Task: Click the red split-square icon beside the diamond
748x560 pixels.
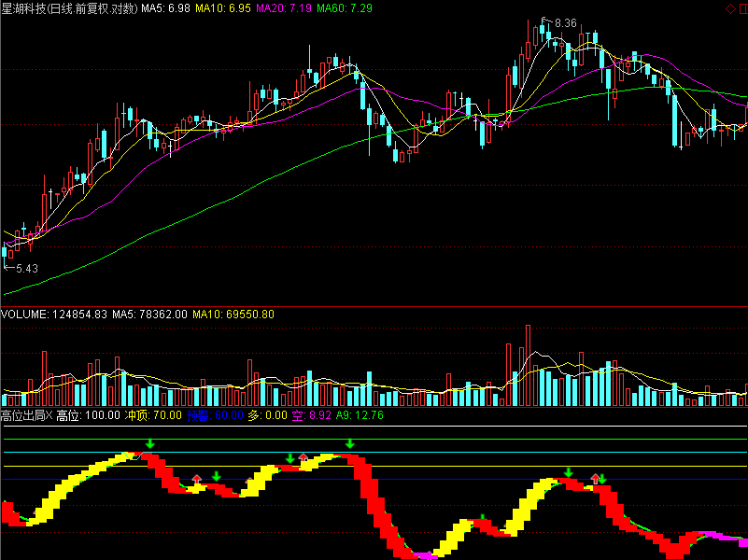Action: click(743, 8)
